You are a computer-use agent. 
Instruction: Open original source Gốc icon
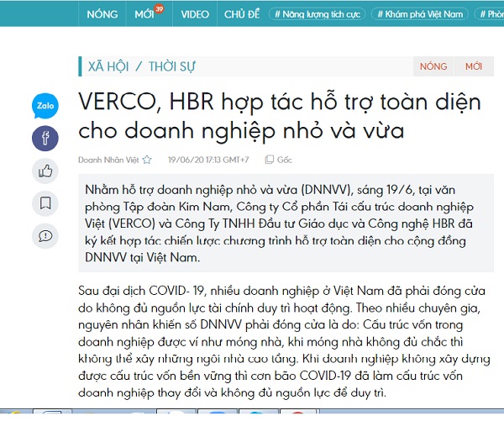click(269, 160)
